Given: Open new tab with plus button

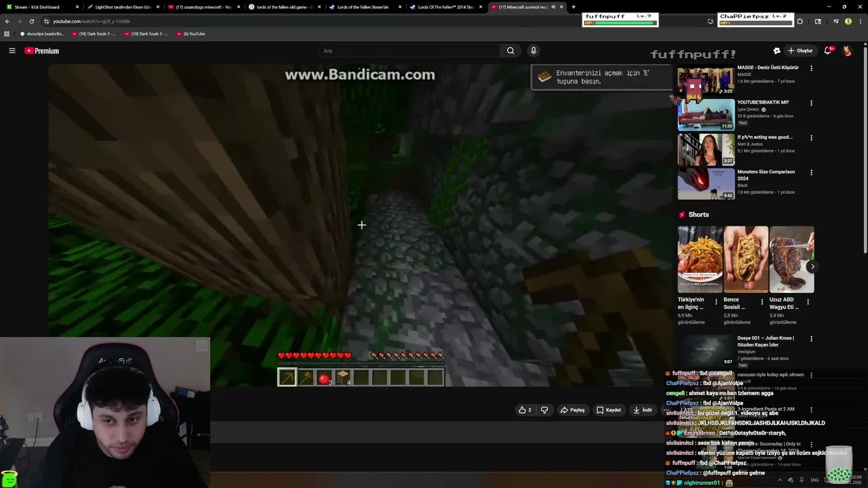Looking at the screenshot, I should [573, 7].
